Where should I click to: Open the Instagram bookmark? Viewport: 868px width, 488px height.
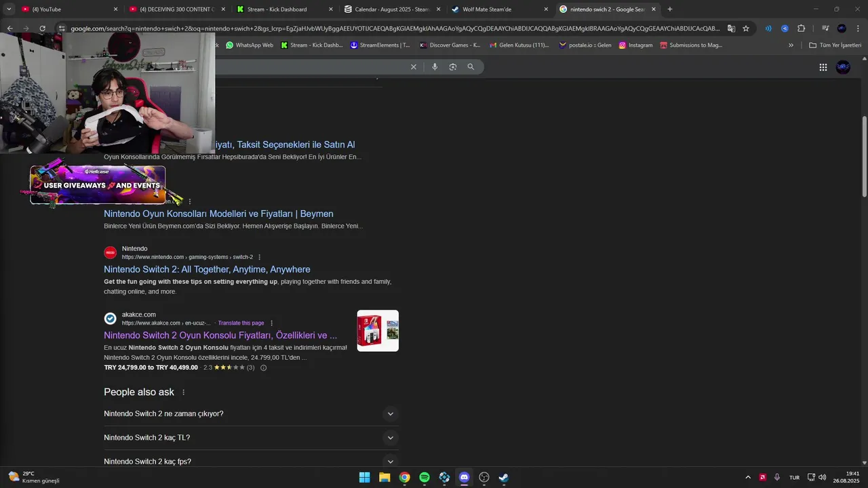coord(635,45)
